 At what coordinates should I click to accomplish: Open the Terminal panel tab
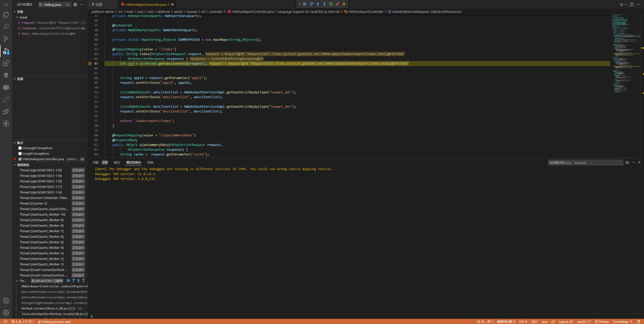150,163
